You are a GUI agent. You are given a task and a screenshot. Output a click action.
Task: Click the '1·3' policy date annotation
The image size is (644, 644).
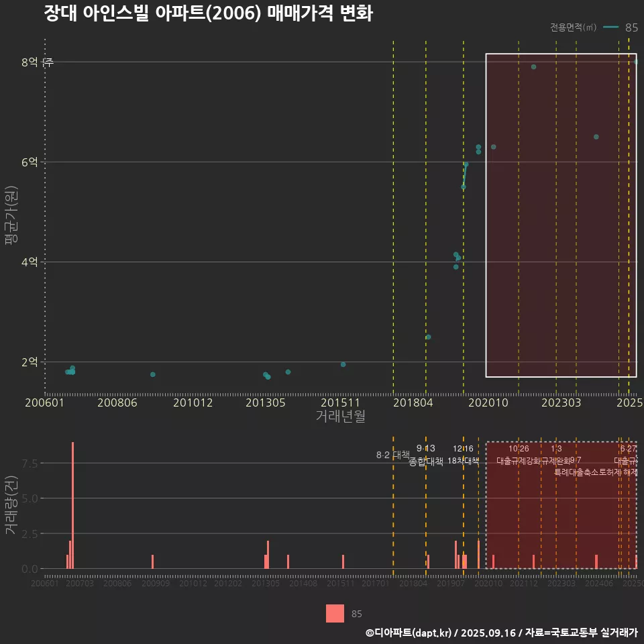point(556,449)
